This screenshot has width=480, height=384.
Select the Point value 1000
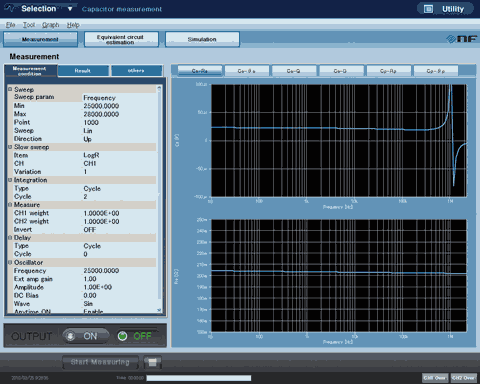tap(91, 123)
